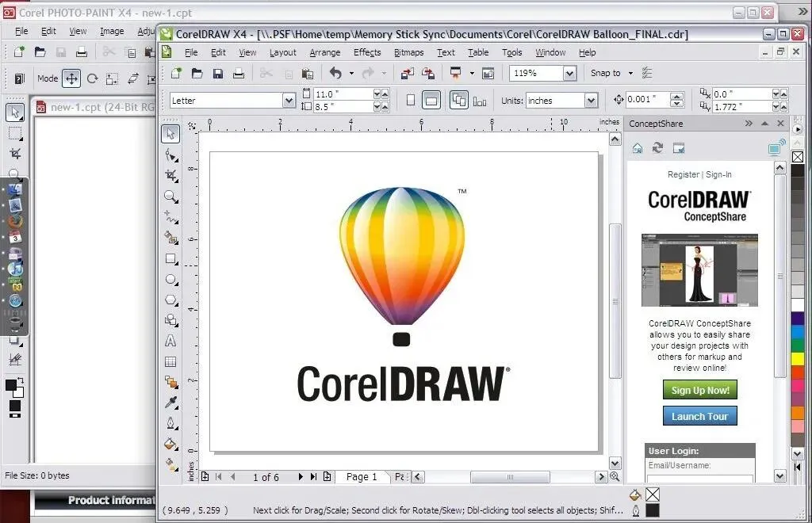Toggle the position mode button in PHOTO-PAINT
Screen dimensions: 812x523
71,78
